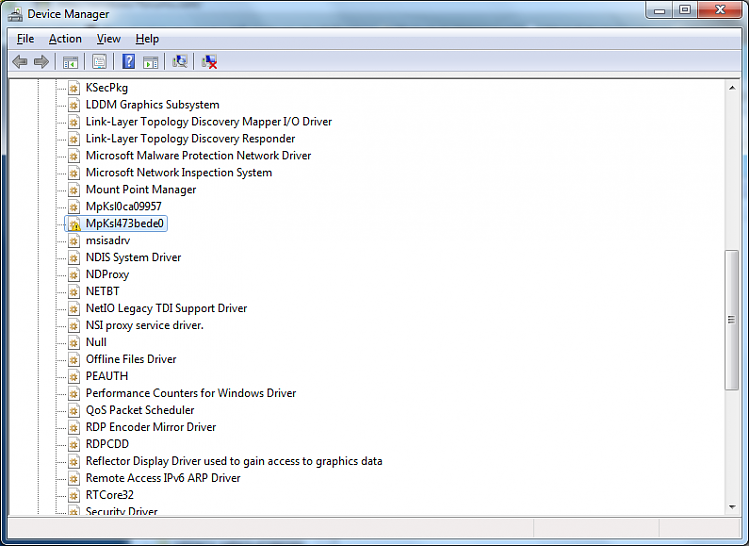This screenshot has width=750, height=546.
Task: Click the icon beside Null driver
Action: (74, 343)
